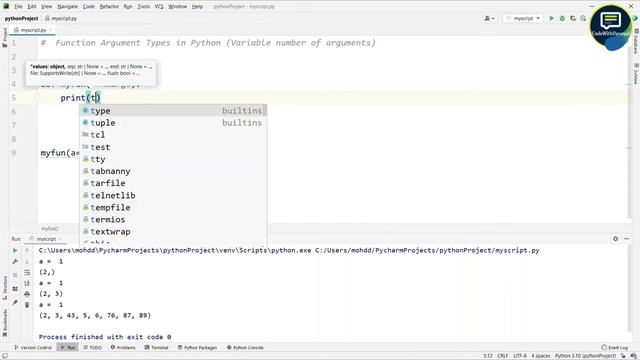Open the File menu
This screenshot has width=640, height=360.
tap(18, 7)
